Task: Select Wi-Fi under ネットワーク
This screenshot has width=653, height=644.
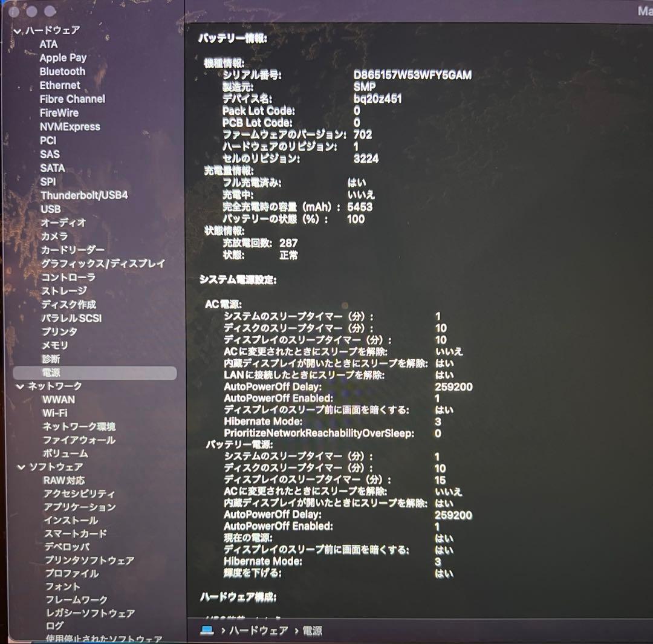Action: tap(56, 412)
